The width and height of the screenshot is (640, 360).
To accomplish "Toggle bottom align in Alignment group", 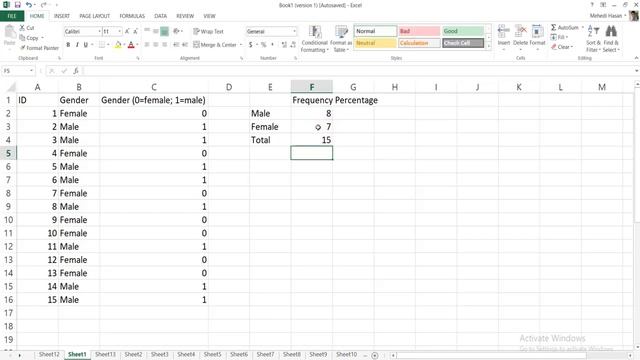I will 164,31.
